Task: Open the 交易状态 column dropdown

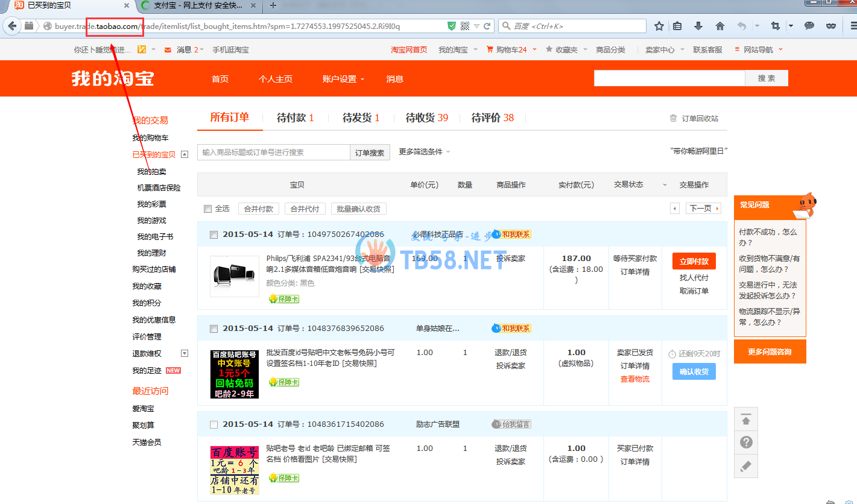Action: tap(665, 185)
